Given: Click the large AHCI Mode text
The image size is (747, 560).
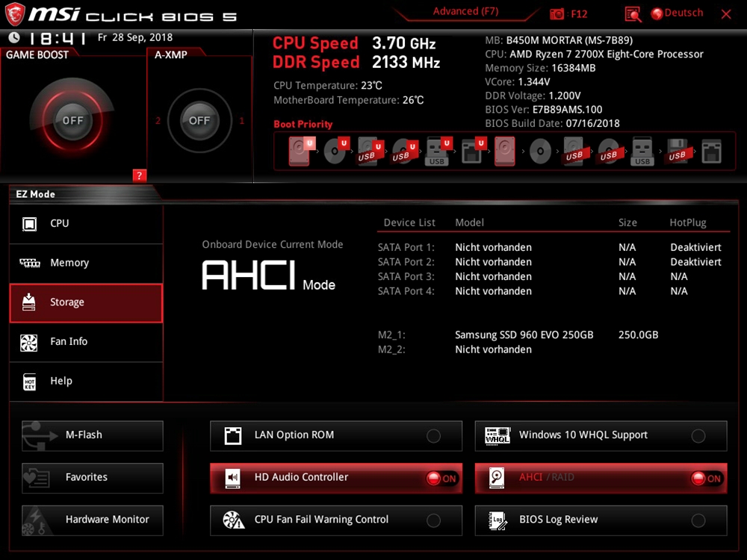Looking at the screenshot, I should pyautogui.click(x=269, y=276).
